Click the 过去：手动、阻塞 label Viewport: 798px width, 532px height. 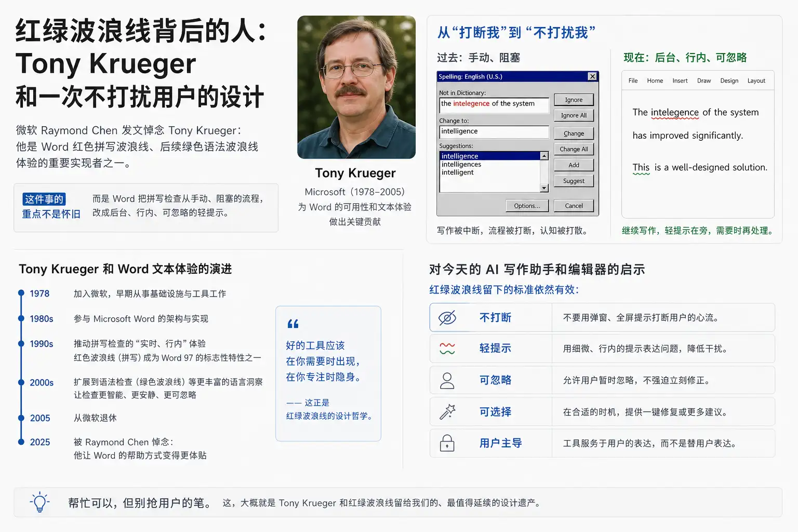point(478,58)
